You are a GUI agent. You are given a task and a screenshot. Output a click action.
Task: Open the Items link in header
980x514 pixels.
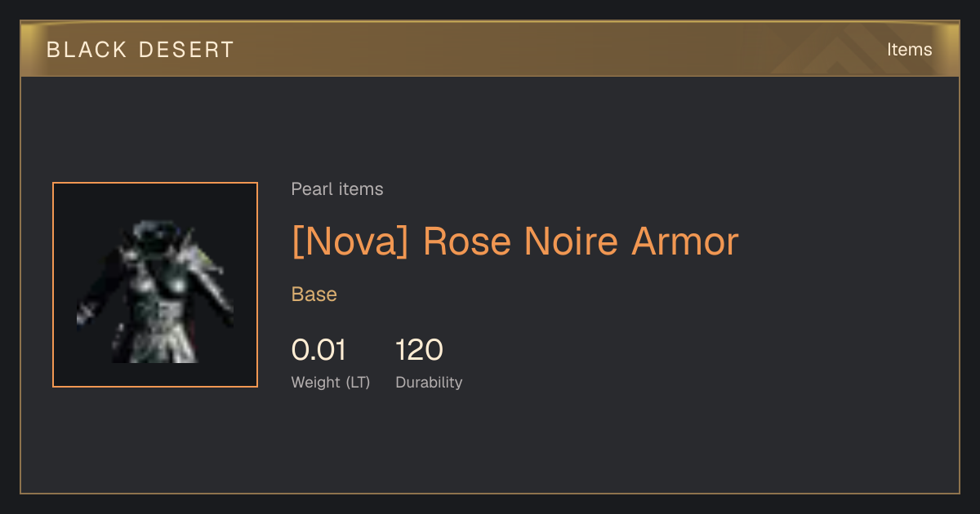pyautogui.click(x=909, y=50)
